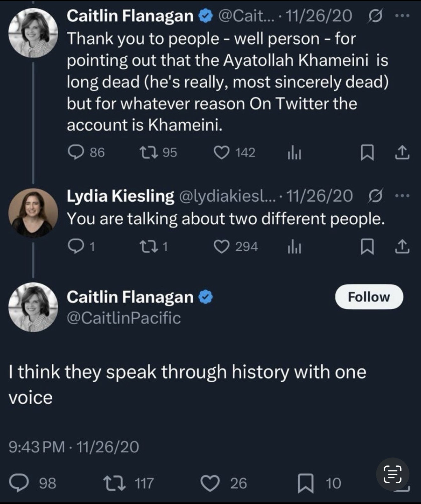421x504 pixels.
Task: Like Lydia's tweet with 294 likes
Action: click(x=222, y=247)
